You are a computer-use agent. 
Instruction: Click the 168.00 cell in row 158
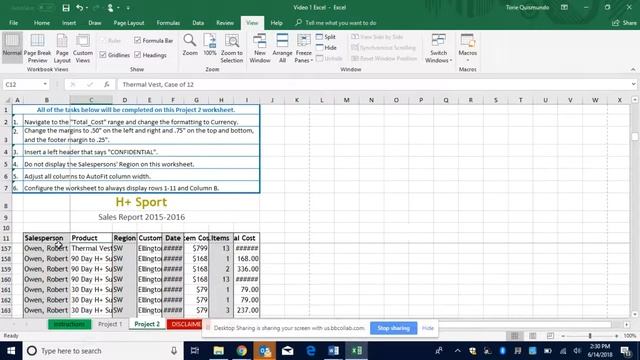tap(247, 259)
